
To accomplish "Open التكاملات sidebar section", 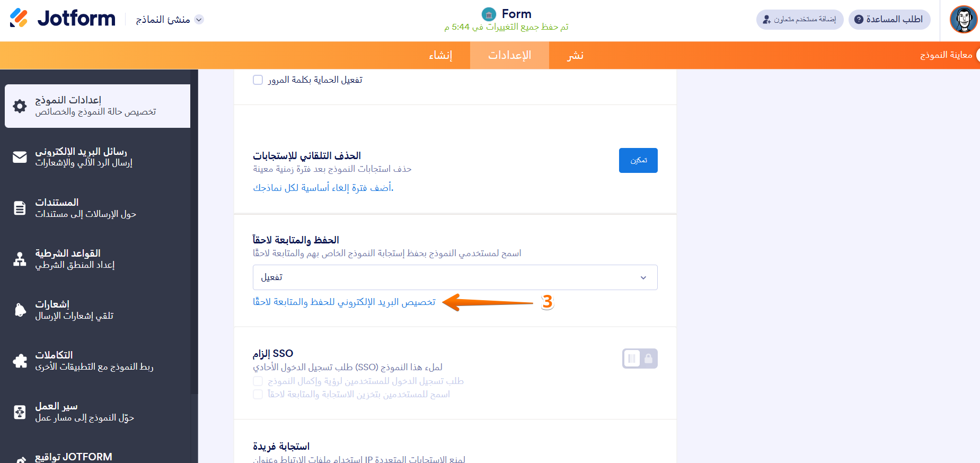I will click(x=98, y=361).
